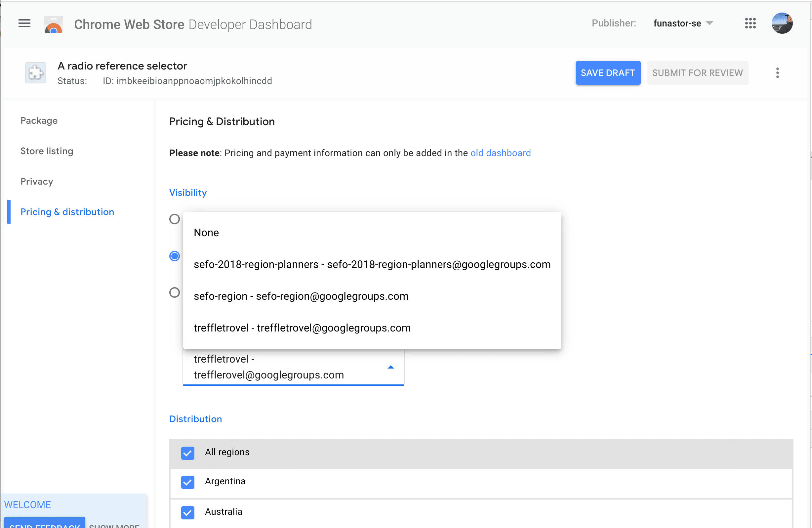Image resolution: width=812 pixels, height=528 pixels.
Task: Navigate to the Privacy tab
Action: click(x=37, y=181)
